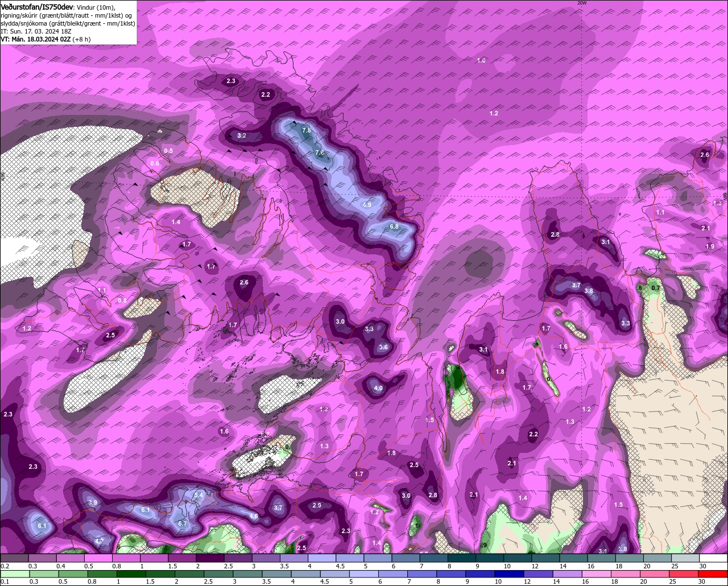This screenshot has width=728, height=586.
Task: Click the 3.6 value label on map
Action: (x=383, y=347)
